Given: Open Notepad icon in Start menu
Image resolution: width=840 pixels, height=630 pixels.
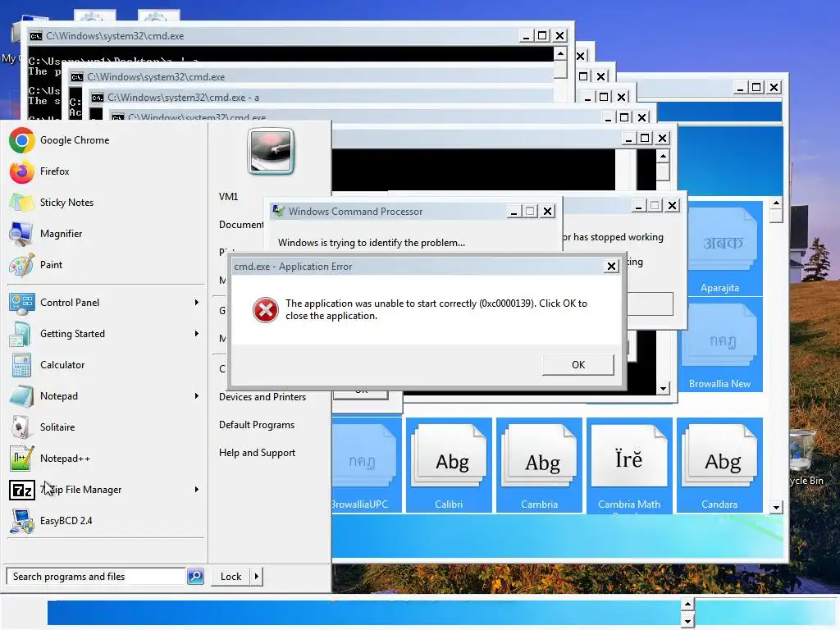Looking at the screenshot, I should pos(21,396).
